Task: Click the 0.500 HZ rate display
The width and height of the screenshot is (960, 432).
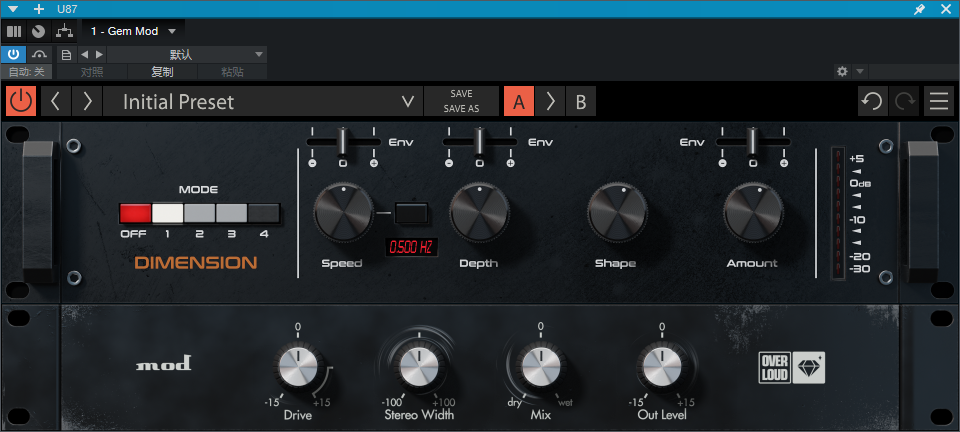Action: point(411,247)
